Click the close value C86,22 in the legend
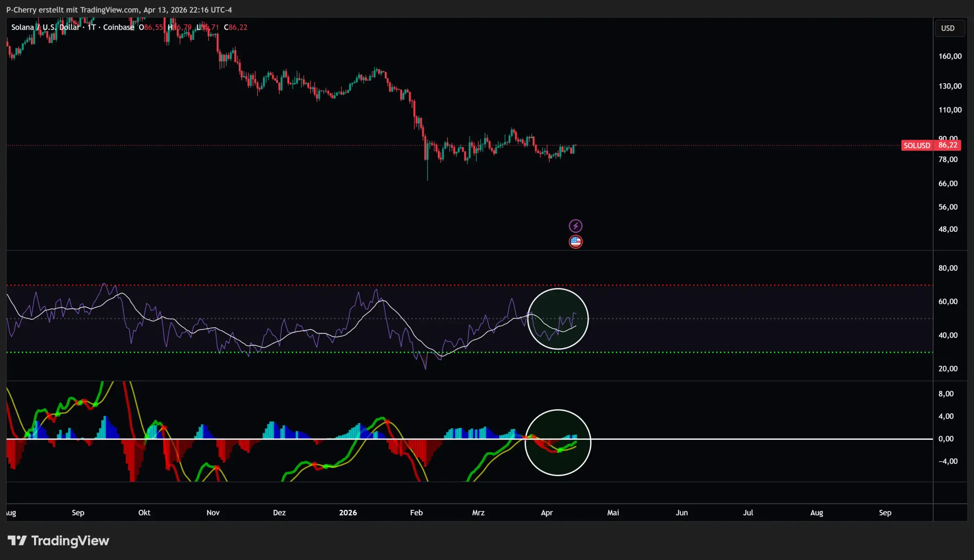The image size is (974, 560). [235, 27]
